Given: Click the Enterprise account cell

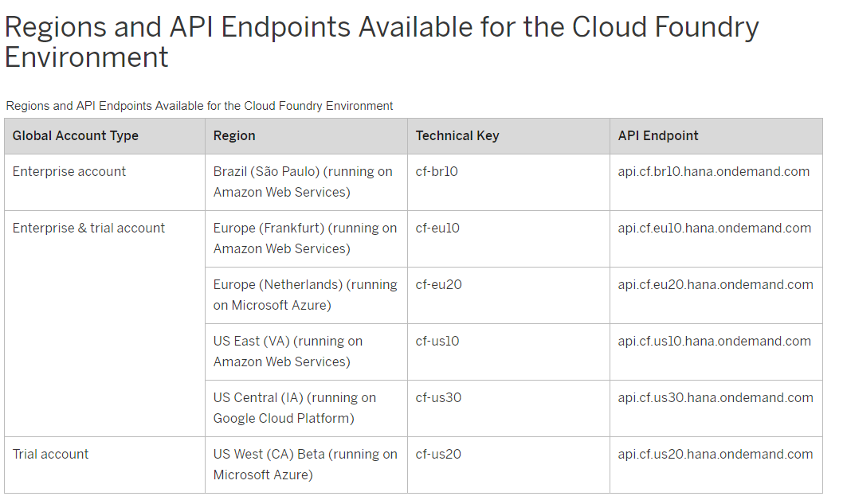Looking at the screenshot, I should 69,171.
